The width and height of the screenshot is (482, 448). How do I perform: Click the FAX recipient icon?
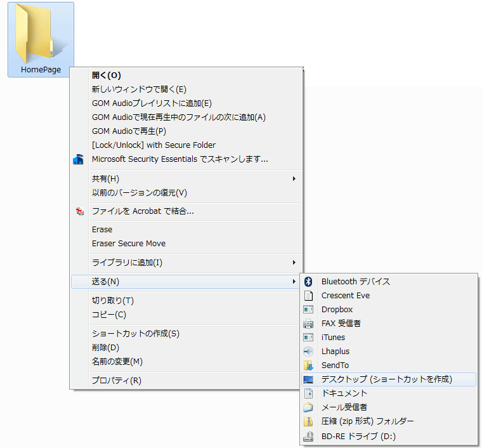click(x=308, y=324)
